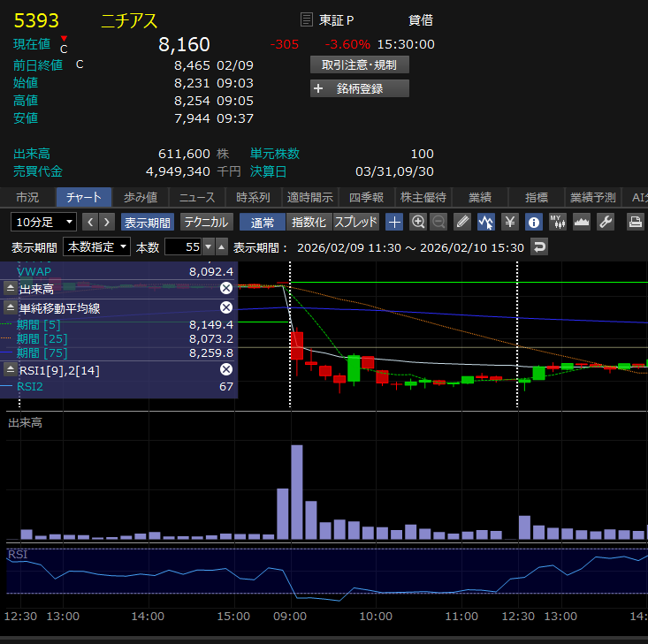The width and height of the screenshot is (648, 644).
Task: Collapse the 単純移動平均線 legend section
Action: [11, 307]
